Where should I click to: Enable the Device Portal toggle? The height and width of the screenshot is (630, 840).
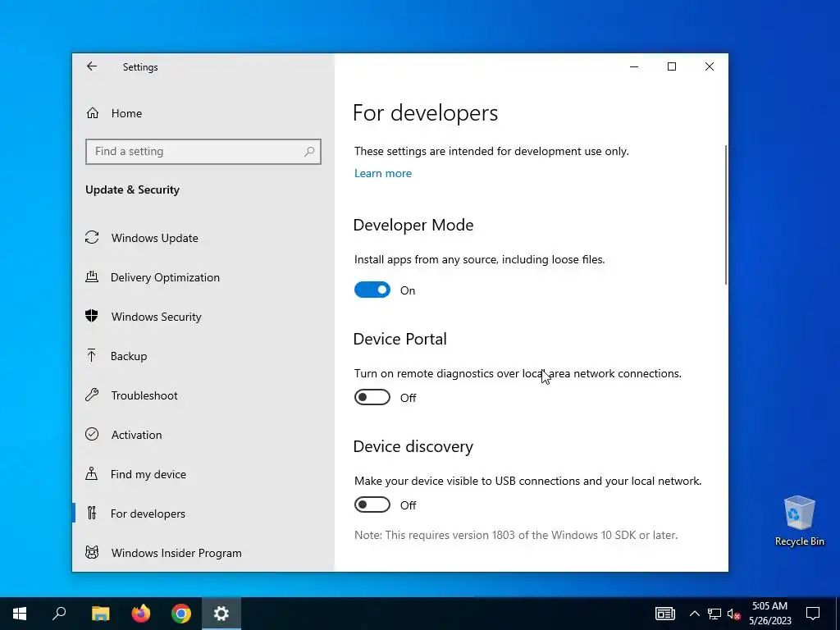(x=372, y=398)
